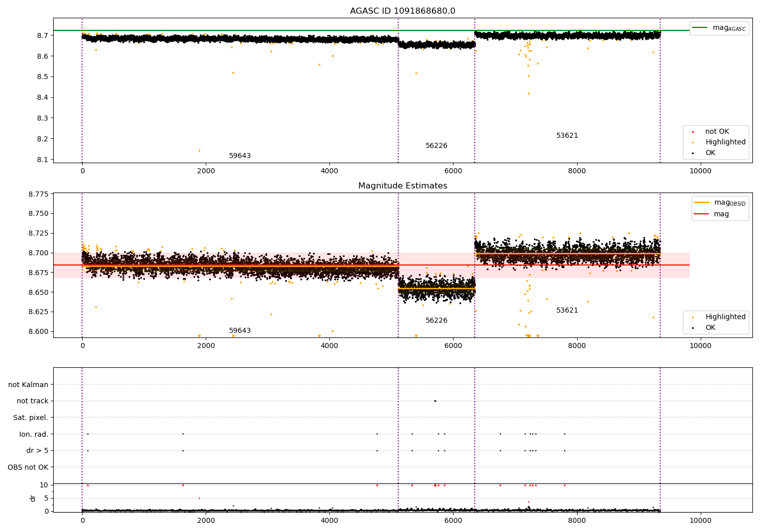Click the 'not Kalman' row label

[x=28, y=385]
